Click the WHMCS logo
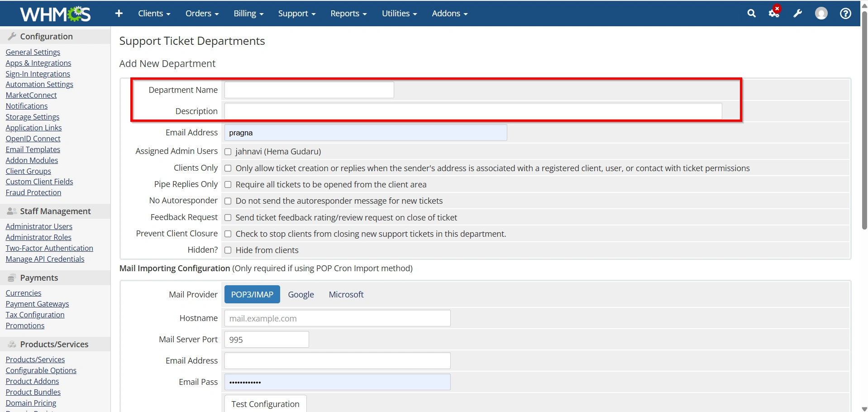 [55, 14]
